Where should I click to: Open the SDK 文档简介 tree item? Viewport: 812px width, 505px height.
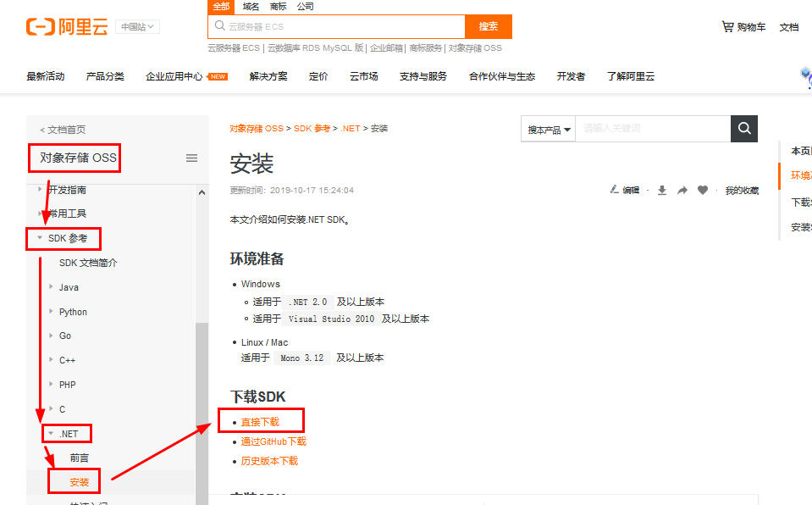tap(88, 263)
